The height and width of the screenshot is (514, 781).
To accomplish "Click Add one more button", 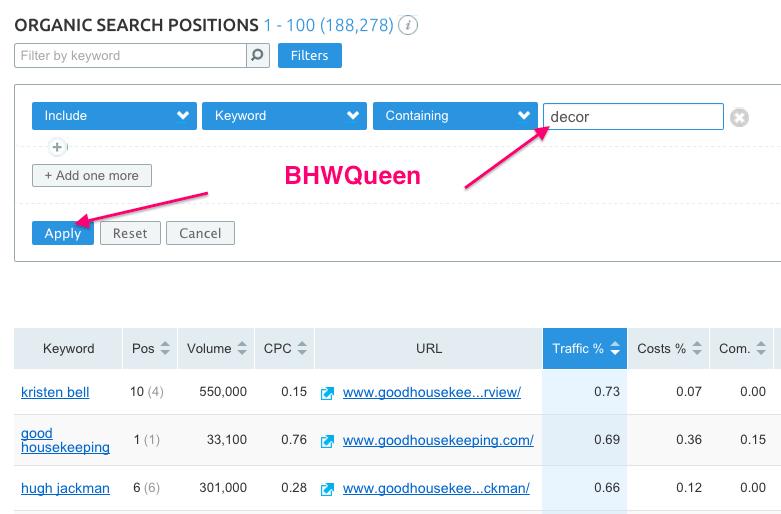I will [92, 175].
